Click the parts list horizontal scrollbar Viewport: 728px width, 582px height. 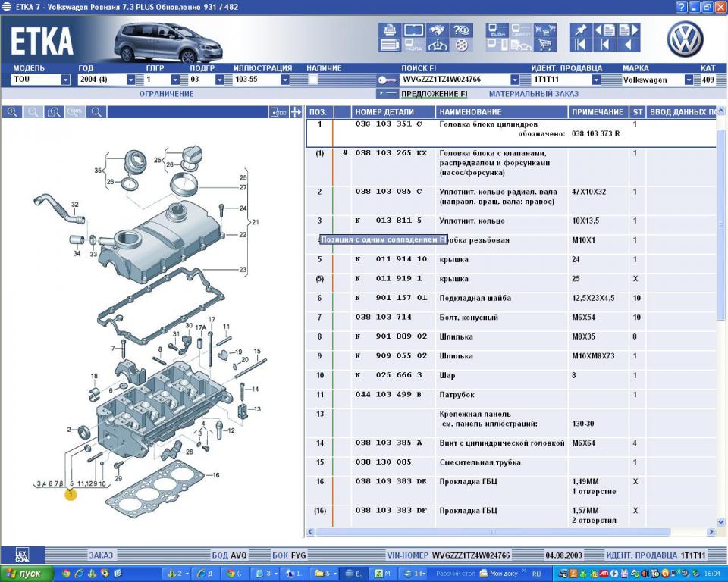(x=492, y=532)
